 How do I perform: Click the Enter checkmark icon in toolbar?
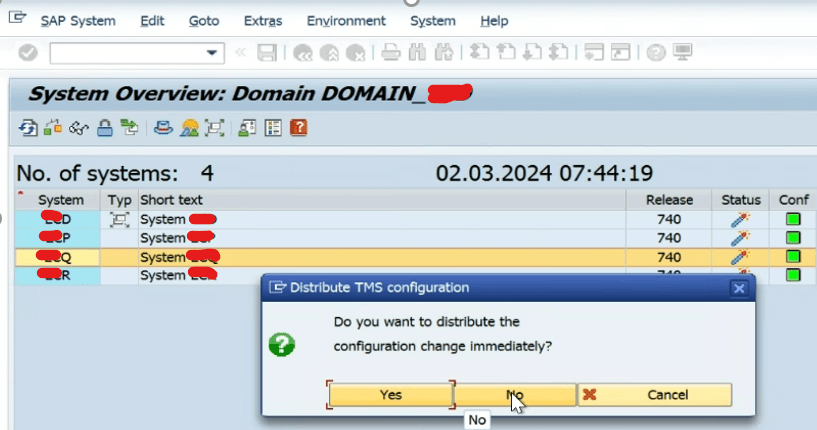[28, 53]
